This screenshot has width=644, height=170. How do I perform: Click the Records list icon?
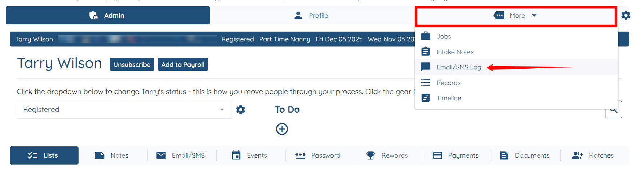pos(425,82)
